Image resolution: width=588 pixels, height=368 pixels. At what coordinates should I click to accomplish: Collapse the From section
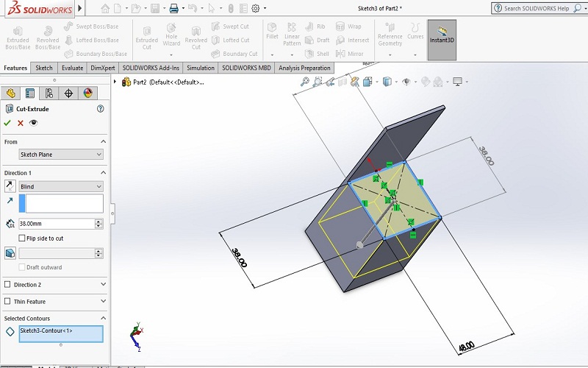point(103,141)
